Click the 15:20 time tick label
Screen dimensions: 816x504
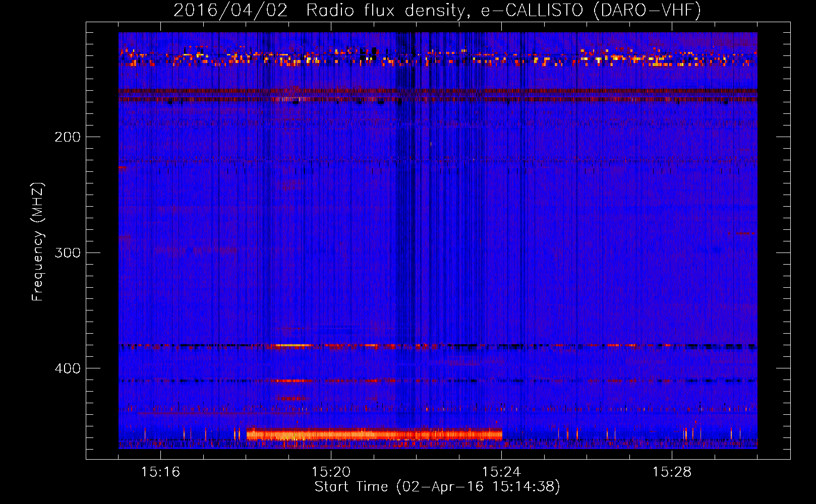pos(331,472)
